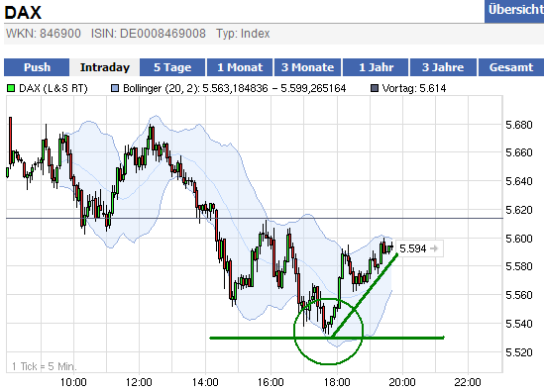The image size is (544, 392).
Task: Click the green DAX legend swatch
Action: [11, 88]
